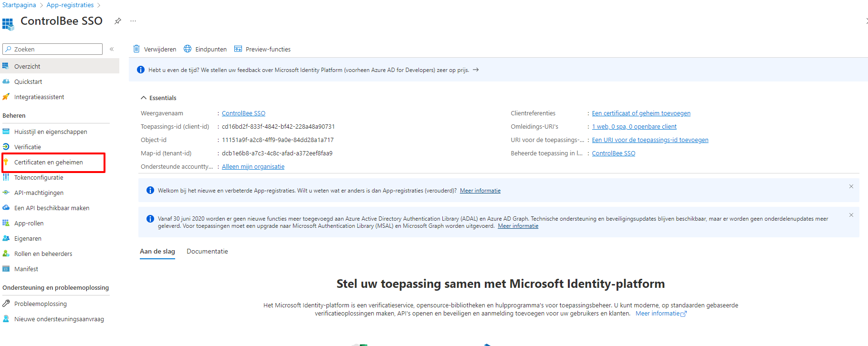Pin the ControlBee SSO page

(117, 21)
